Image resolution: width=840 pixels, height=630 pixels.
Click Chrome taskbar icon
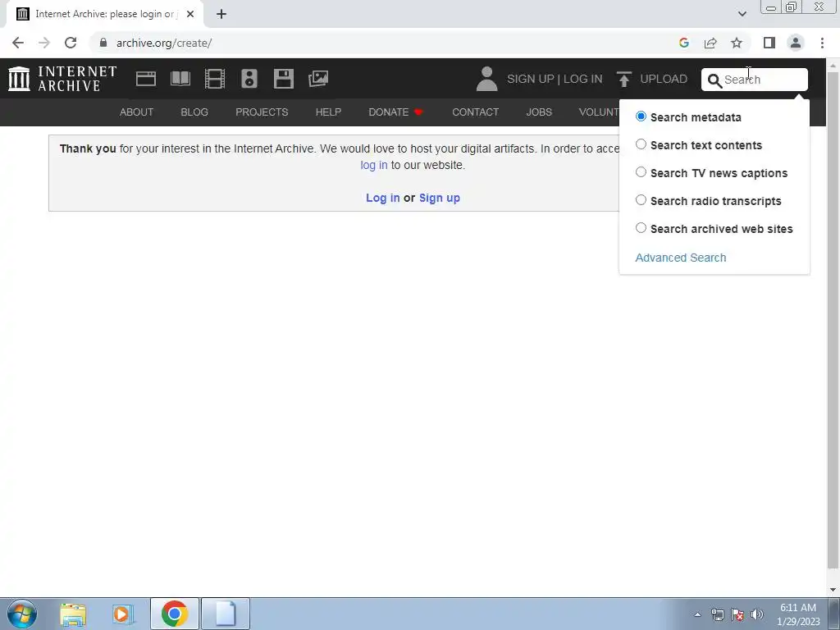pyautogui.click(x=174, y=614)
